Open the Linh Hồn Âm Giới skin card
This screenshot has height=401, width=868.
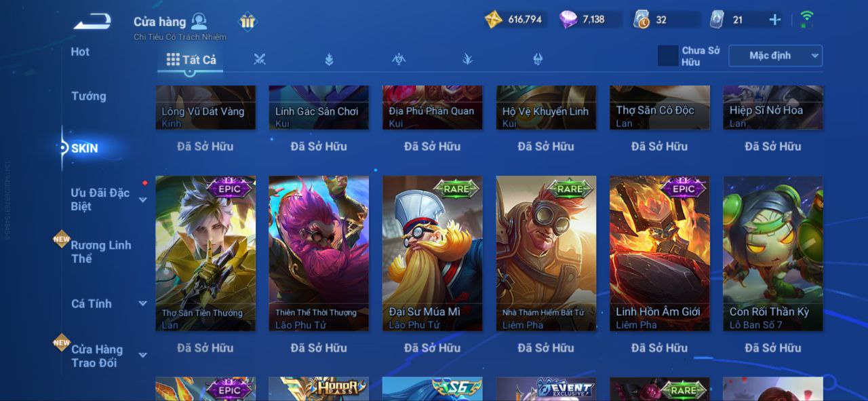pyautogui.click(x=660, y=253)
